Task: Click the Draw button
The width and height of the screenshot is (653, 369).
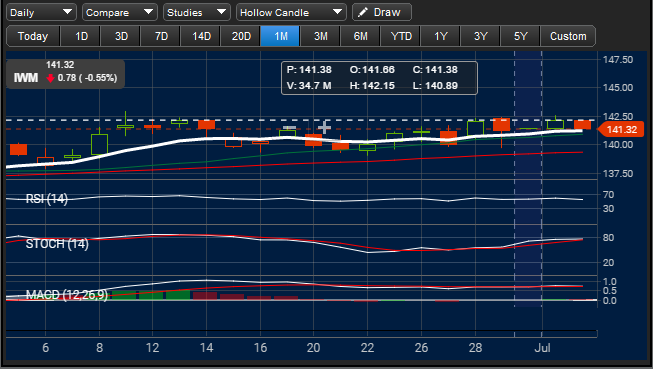Action: (x=382, y=12)
